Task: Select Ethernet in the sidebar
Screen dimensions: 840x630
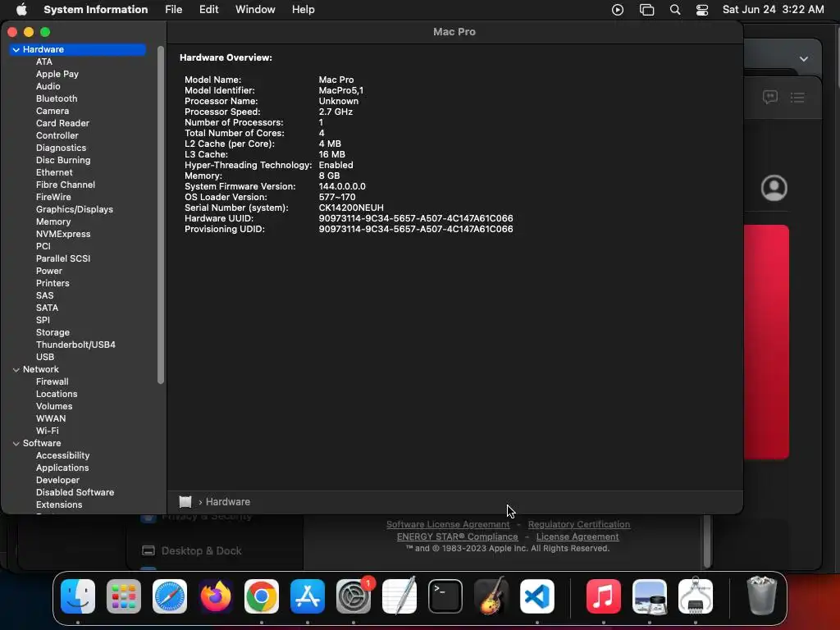Action: click(x=54, y=172)
